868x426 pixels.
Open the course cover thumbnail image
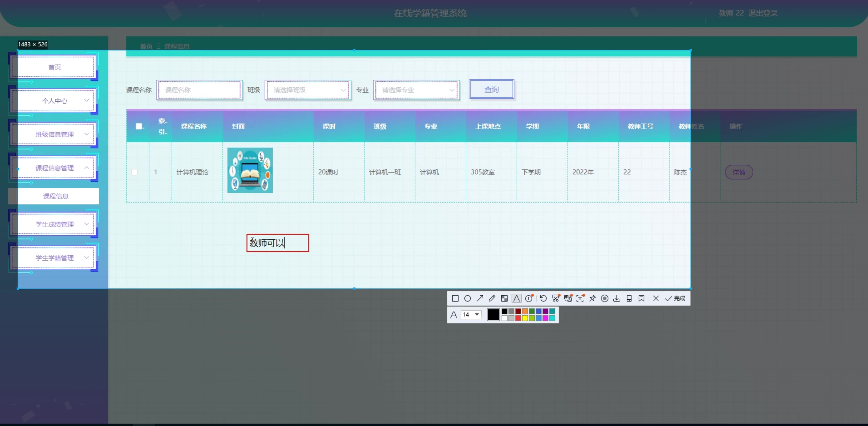[x=250, y=170]
